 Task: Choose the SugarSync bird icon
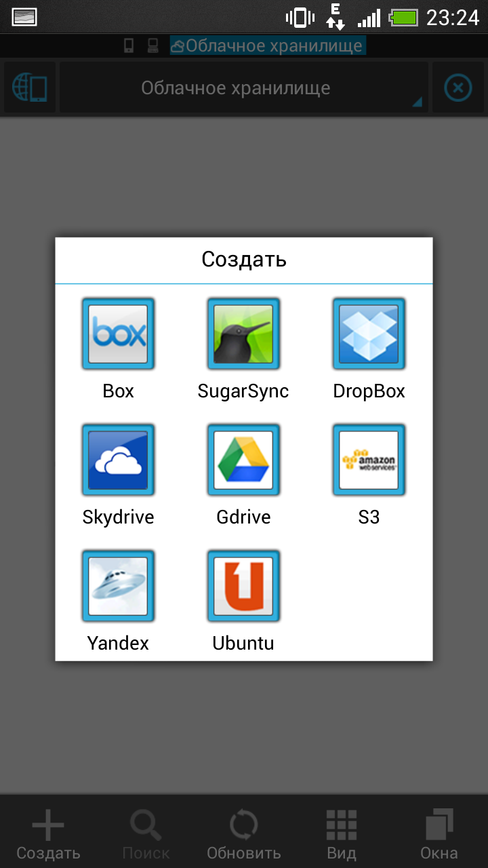tap(243, 334)
